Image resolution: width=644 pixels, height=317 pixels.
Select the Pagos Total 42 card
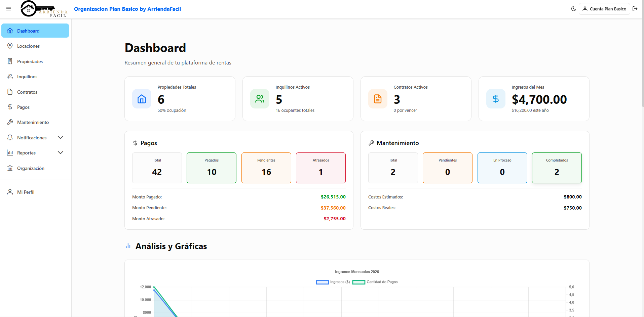pos(157,168)
